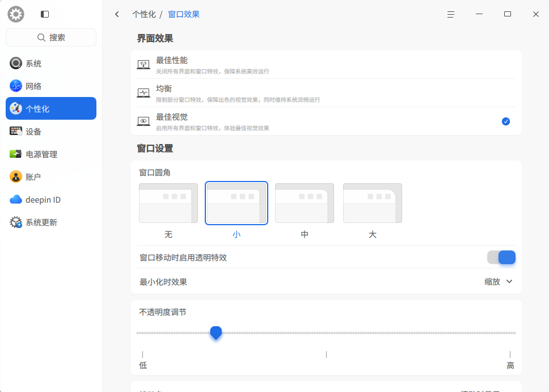Click the magnifier icon in search box
Viewport: 549px width, 392px height.
(x=41, y=37)
